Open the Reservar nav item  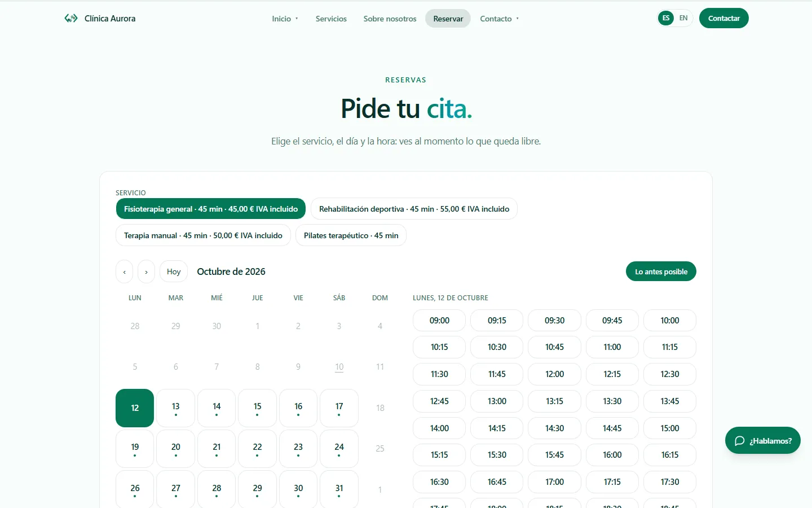pos(448,19)
